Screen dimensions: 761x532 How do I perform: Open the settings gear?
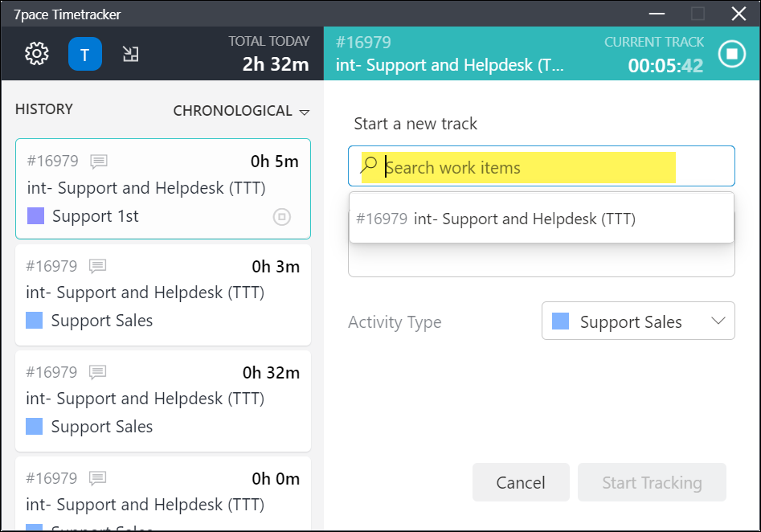coord(37,53)
